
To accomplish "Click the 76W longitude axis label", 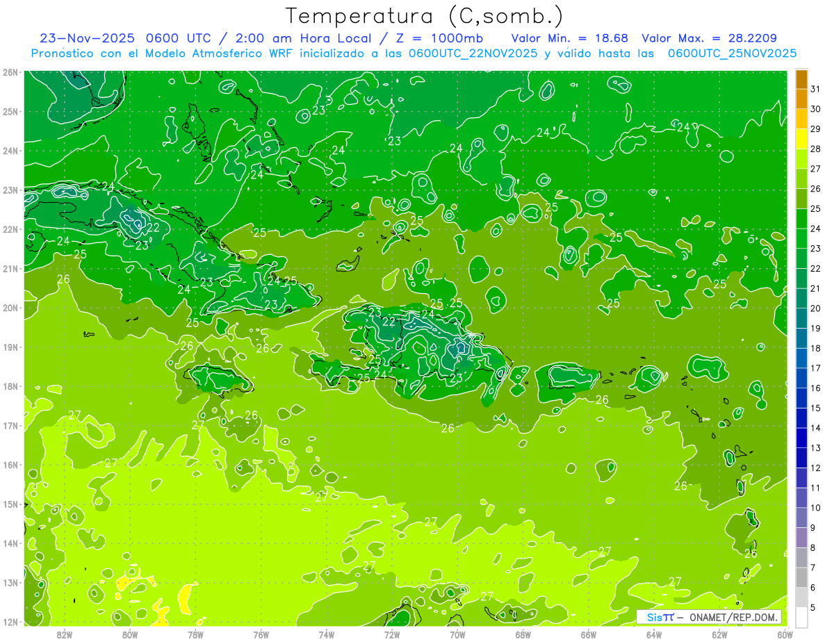I will pyautogui.click(x=261, y=634).
